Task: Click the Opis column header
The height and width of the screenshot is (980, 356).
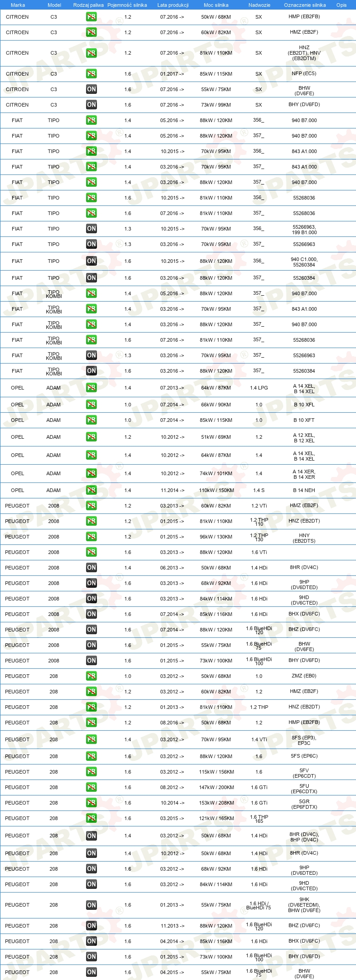Action: pyautogui.click(x=341, y=5)
